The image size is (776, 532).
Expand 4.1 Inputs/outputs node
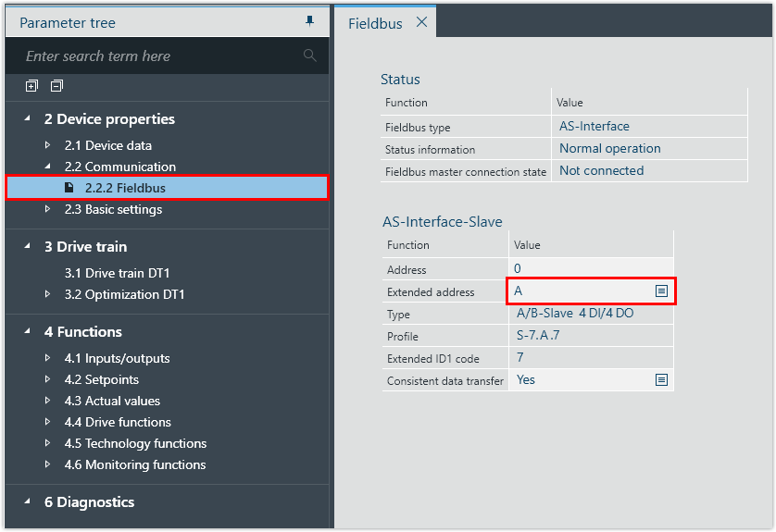click(x=48, y=358)
